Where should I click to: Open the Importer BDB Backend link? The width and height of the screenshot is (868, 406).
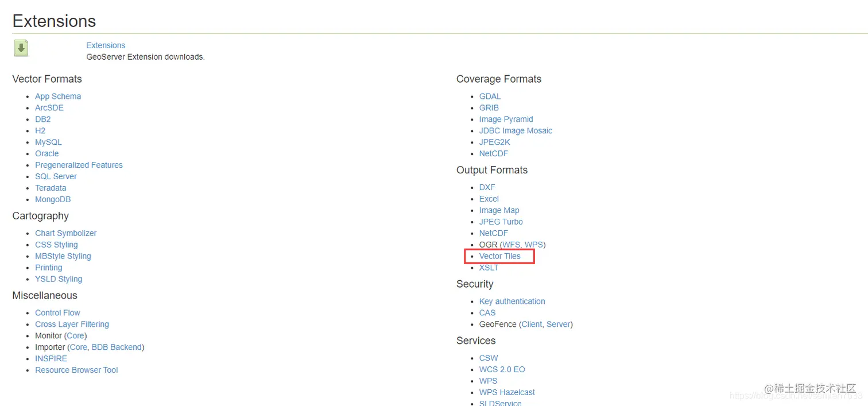pyautogui.click(x=117, y=347)
